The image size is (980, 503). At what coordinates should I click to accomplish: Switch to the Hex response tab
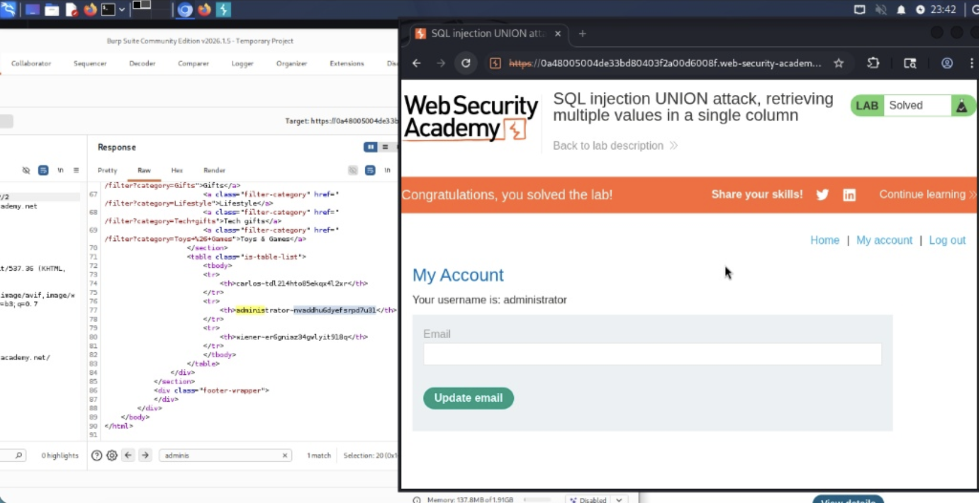[177, 170]
